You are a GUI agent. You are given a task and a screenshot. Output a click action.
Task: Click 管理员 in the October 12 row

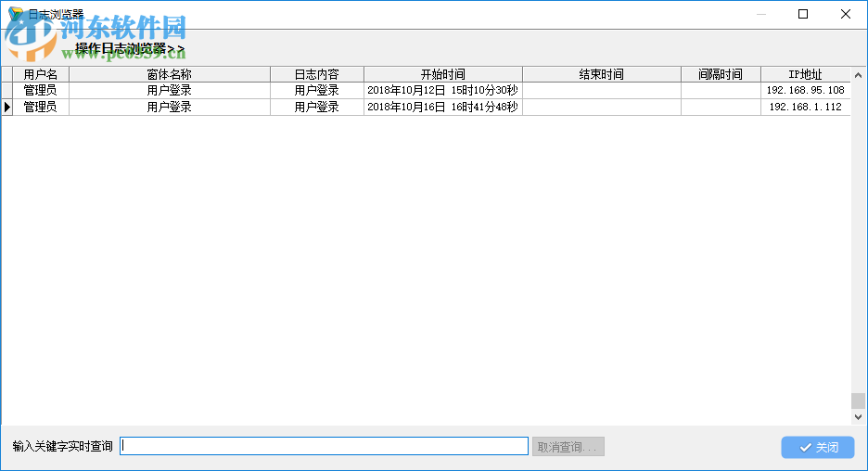[41, 90]
